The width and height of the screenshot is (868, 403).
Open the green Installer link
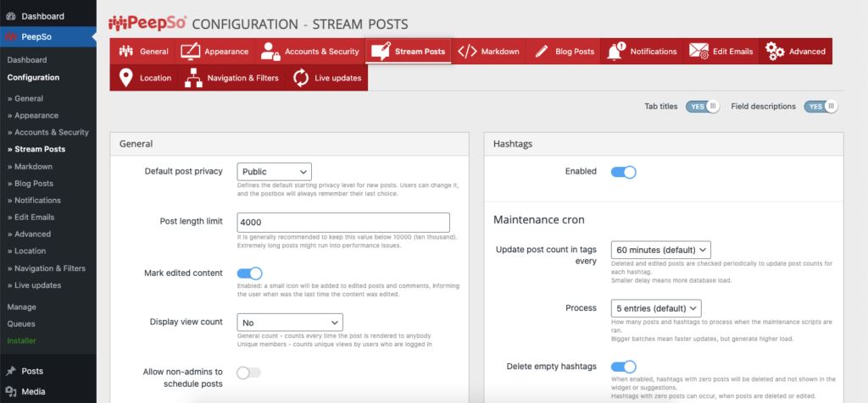[21, 340]
